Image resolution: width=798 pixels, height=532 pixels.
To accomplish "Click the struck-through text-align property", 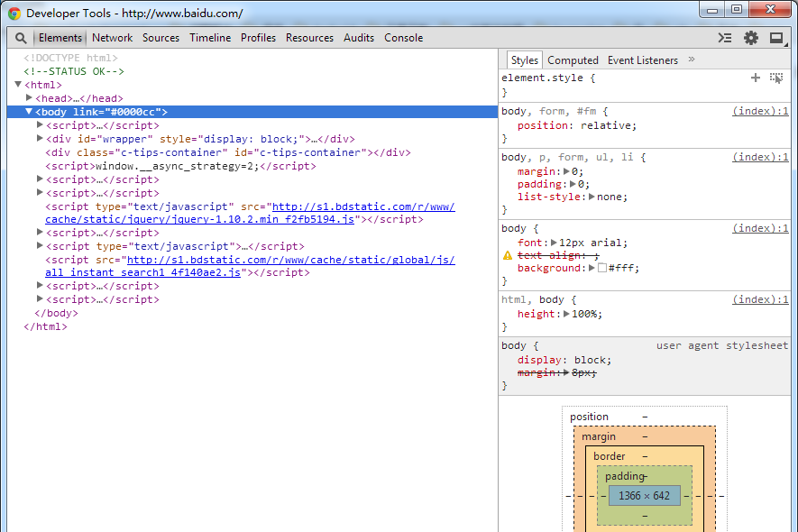I will [558, 255].
